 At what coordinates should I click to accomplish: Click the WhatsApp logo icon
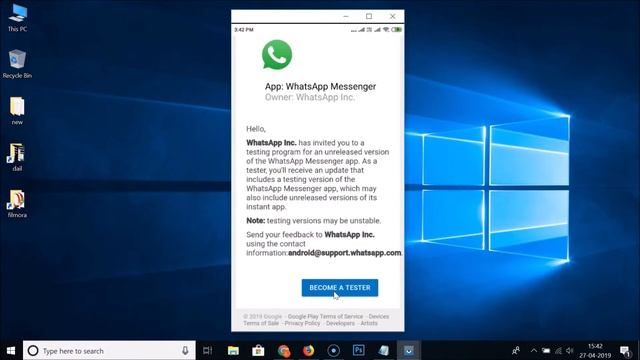[x=277, y=55]
